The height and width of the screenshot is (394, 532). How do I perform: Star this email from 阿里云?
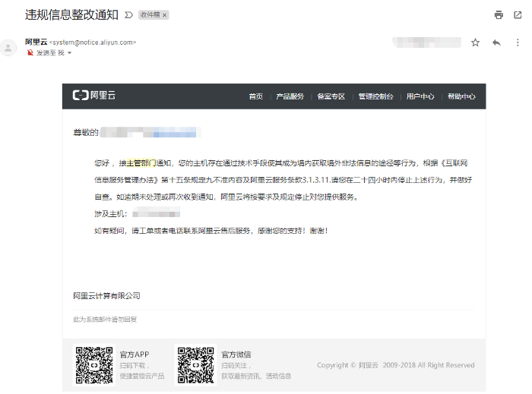(475, 43)
